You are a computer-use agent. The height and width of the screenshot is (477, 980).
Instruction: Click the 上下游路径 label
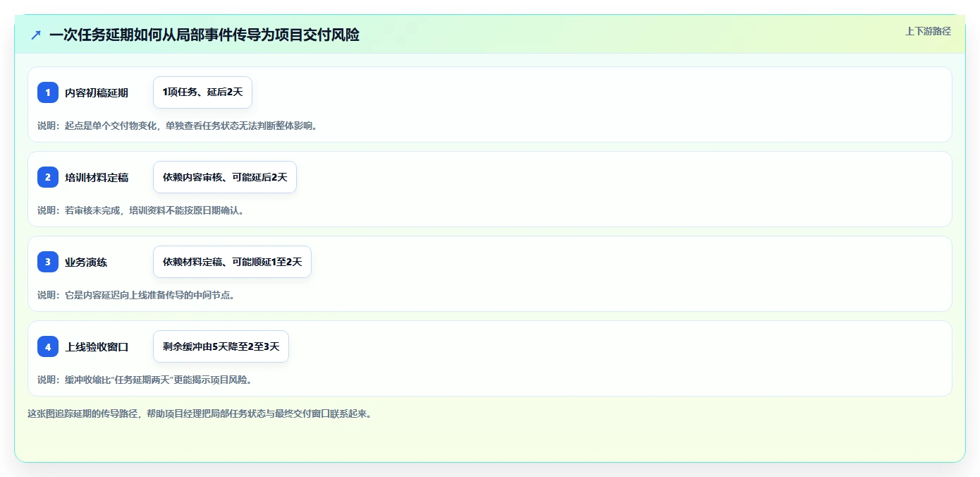(928, 31)
